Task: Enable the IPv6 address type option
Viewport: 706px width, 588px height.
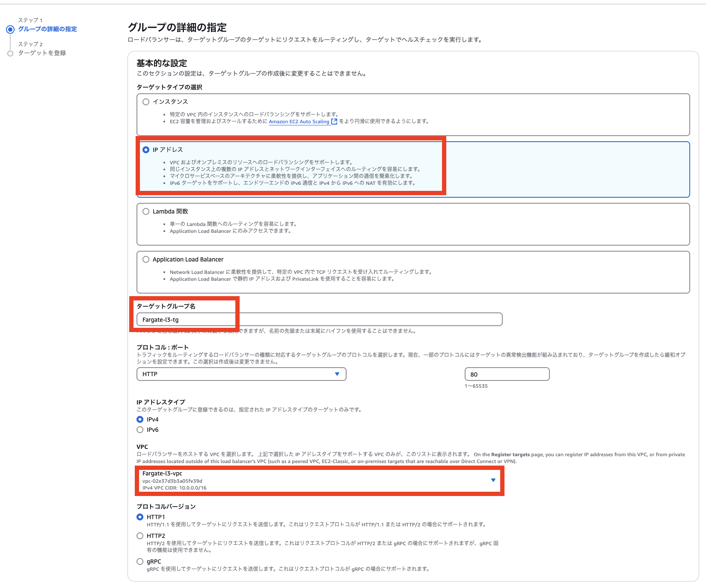Action: [139, 430]
